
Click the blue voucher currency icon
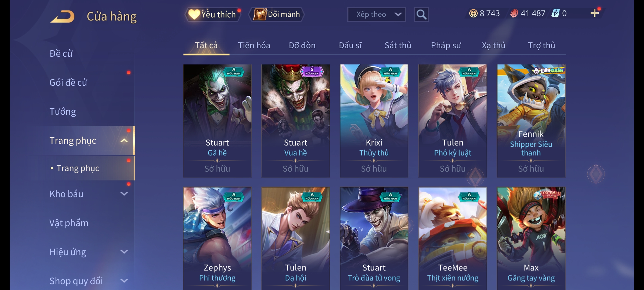click(555, 13)
